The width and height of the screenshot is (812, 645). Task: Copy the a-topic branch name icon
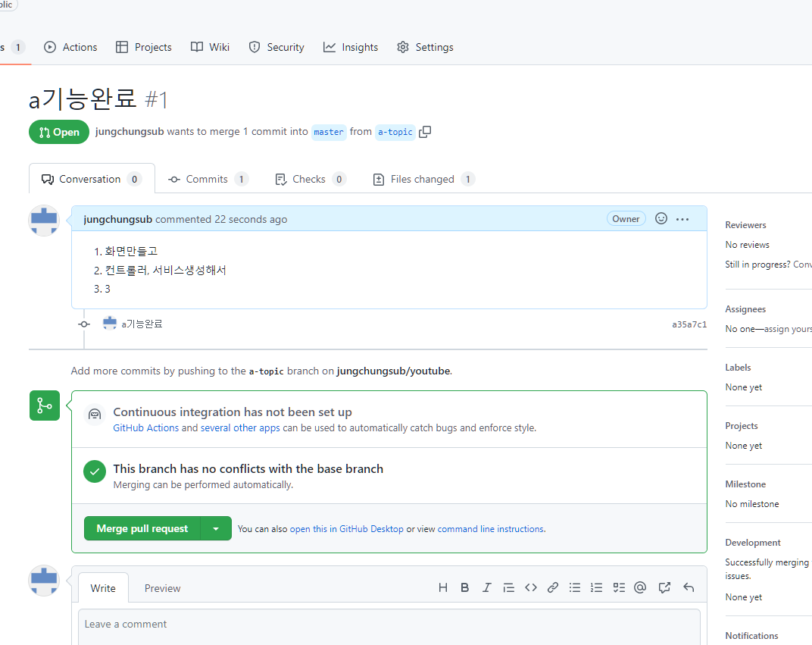tap(425, 132)
